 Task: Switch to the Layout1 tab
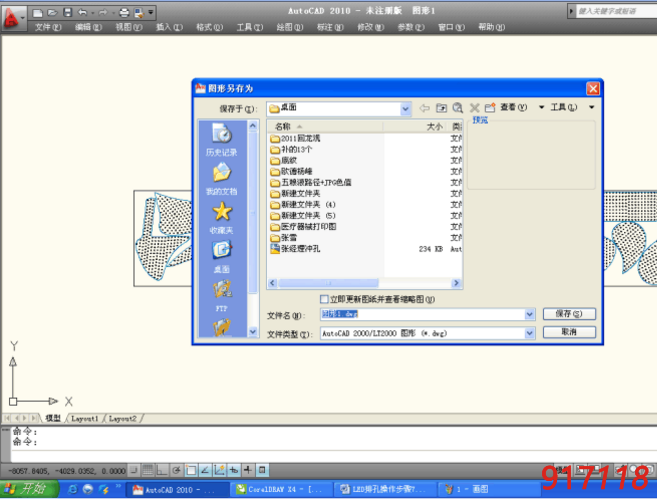[85, 418]
